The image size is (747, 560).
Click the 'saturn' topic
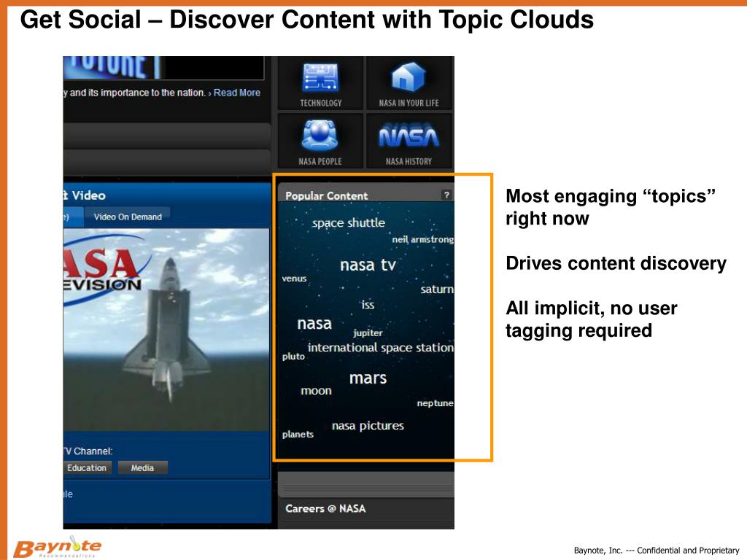(x=437, y=289)
